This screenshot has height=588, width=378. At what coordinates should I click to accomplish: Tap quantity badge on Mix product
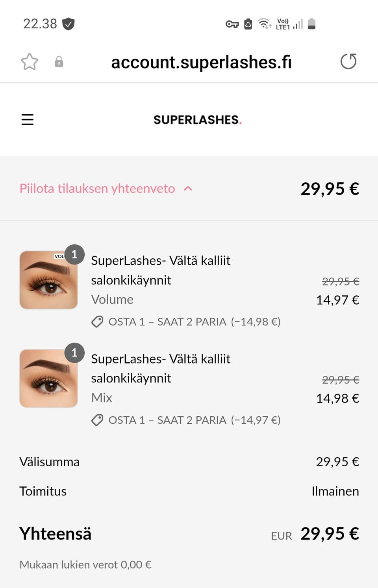click(74, 352)
